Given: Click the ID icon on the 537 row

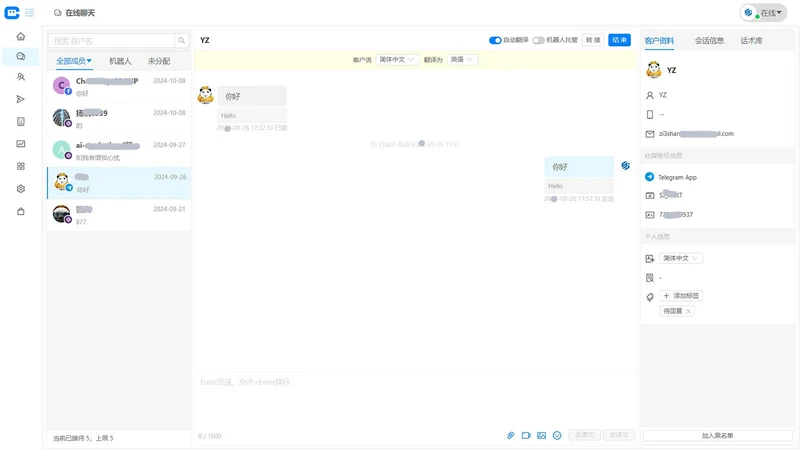Looking at the screenshot, I should pos(650,215).
